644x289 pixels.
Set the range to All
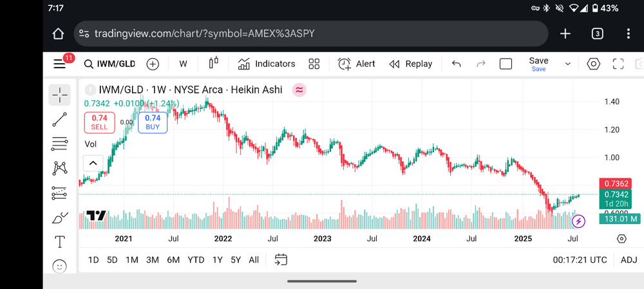[x=254, y=260]
